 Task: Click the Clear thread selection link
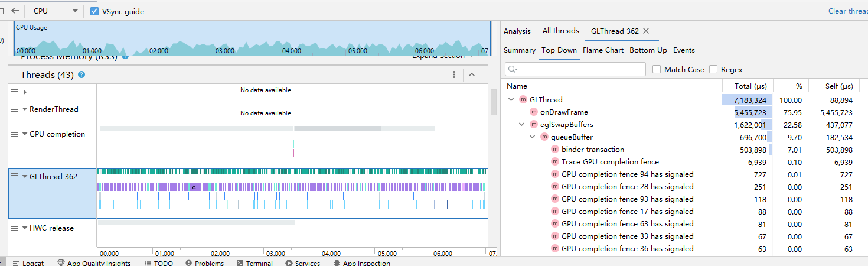click(848, 11)
